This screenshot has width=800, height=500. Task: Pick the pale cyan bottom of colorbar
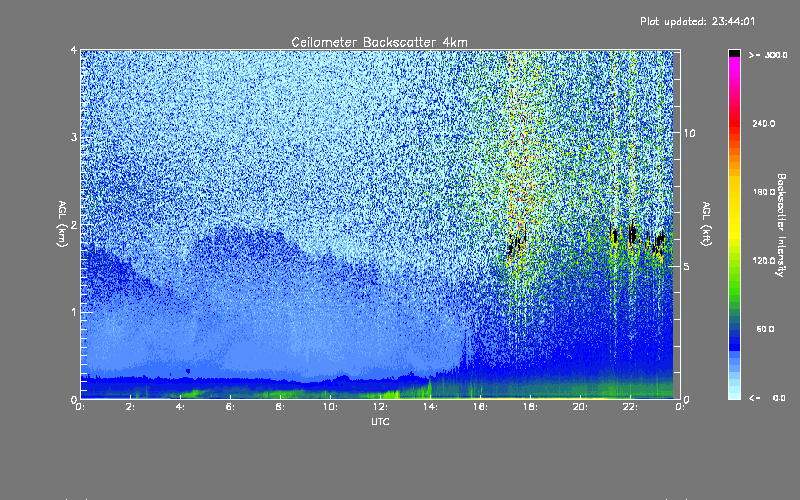(x=734, y=394)
